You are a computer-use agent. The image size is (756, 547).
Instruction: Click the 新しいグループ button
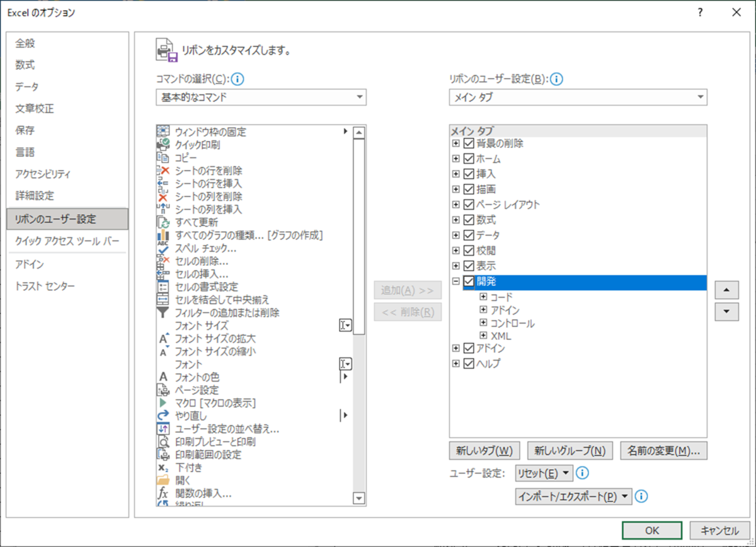point(570,451)
